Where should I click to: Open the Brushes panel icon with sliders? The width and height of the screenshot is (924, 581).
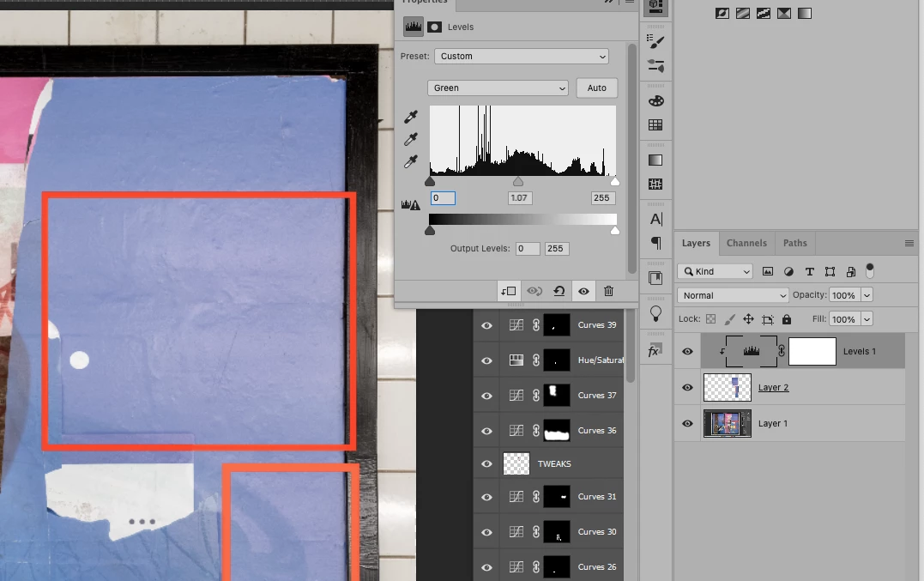[655, 65]
